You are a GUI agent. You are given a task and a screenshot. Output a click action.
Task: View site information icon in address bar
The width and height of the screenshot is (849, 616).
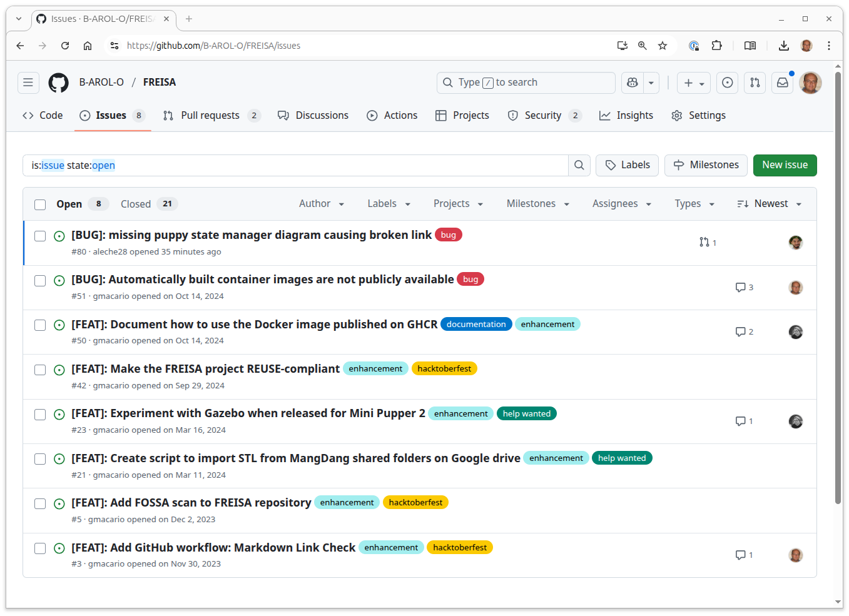(114, 46)
